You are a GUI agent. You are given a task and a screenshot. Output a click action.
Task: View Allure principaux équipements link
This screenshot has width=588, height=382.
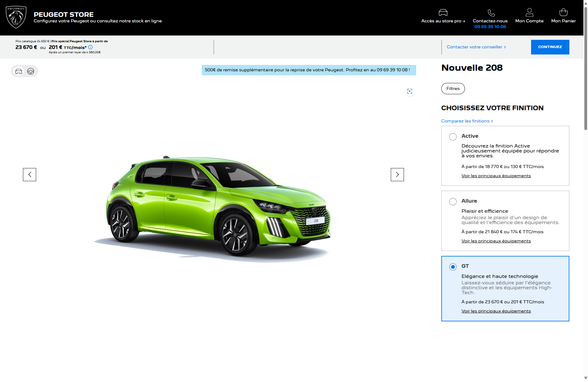coord(496,241)
